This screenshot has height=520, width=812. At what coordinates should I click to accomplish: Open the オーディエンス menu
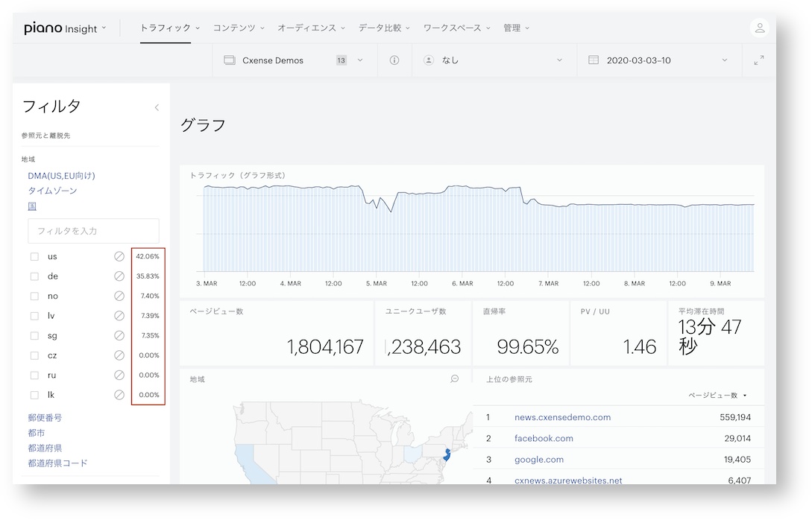311,28
